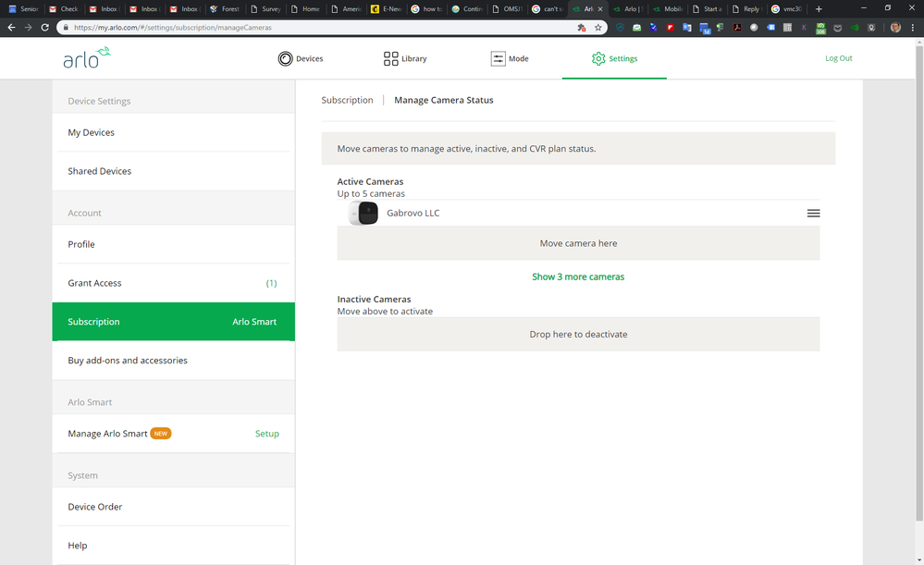Screen dimensions: 924x565
Task: Click the page vertical scrollbar
Action: (x=919, y=283)
